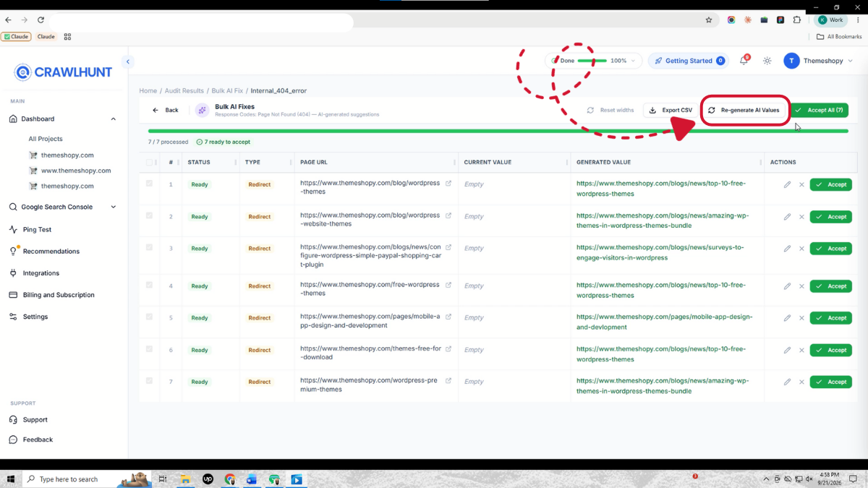Show hidden system tray icons

click(766, 479)
